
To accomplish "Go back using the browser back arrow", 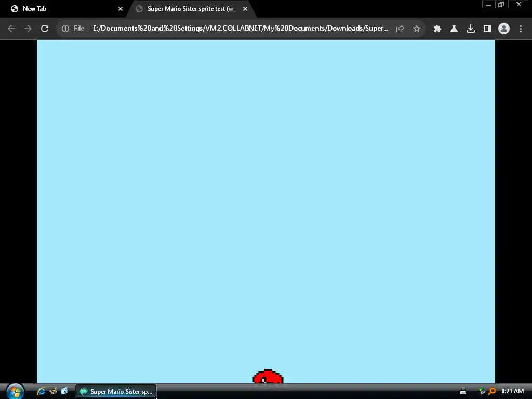I will 11,29.
